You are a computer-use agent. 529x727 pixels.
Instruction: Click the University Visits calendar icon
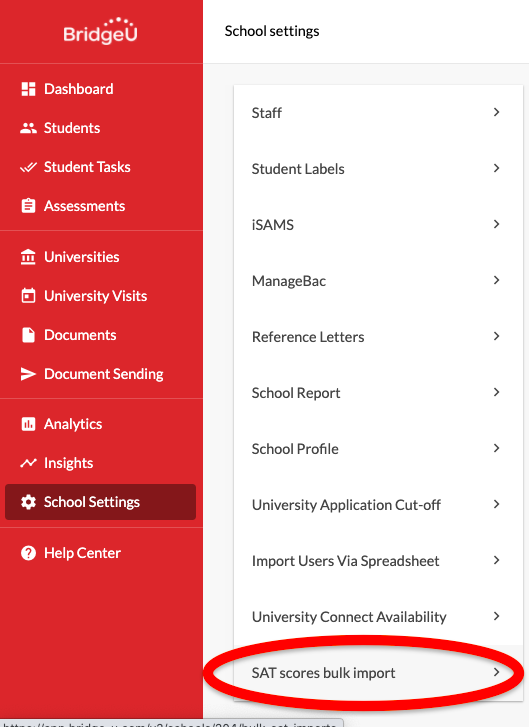click(x=28, y=296)
